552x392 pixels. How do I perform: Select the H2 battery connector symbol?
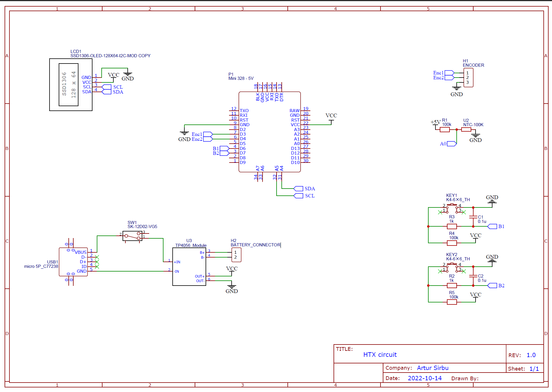tap(236, 255)
